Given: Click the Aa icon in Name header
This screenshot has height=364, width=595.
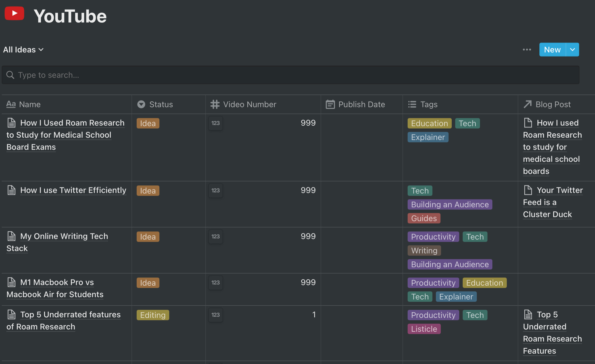Looking at the screenshot, I should pyautogui.click(x=11, y=104).
